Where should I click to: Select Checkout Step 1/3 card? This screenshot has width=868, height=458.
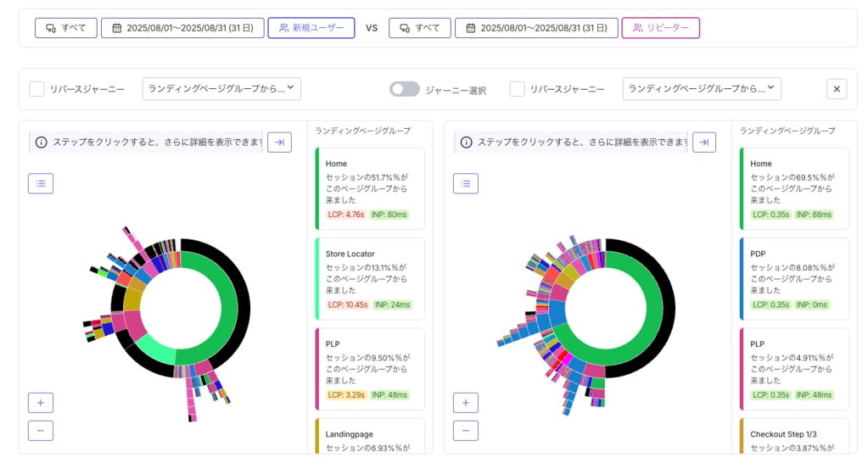click(794, 437)
